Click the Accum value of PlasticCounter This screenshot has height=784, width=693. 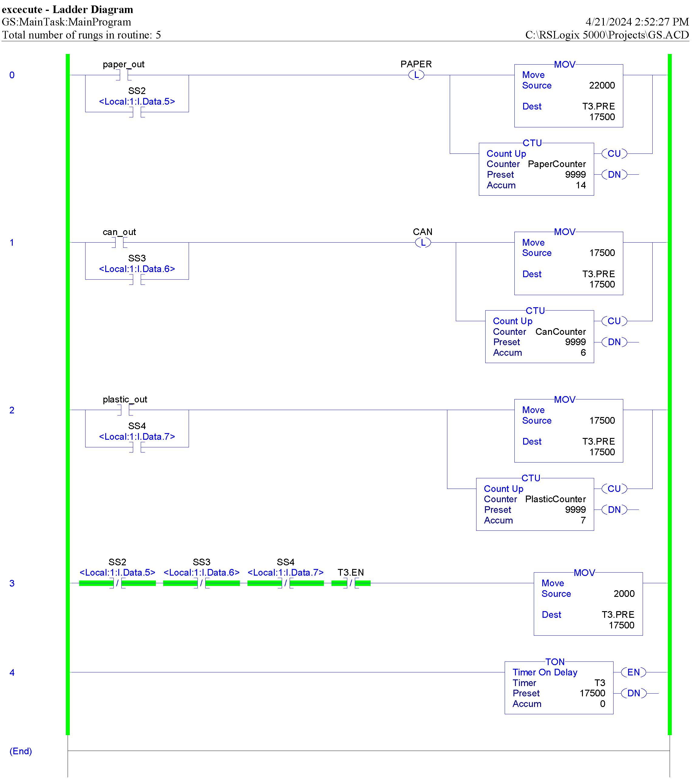pos(583,520)
